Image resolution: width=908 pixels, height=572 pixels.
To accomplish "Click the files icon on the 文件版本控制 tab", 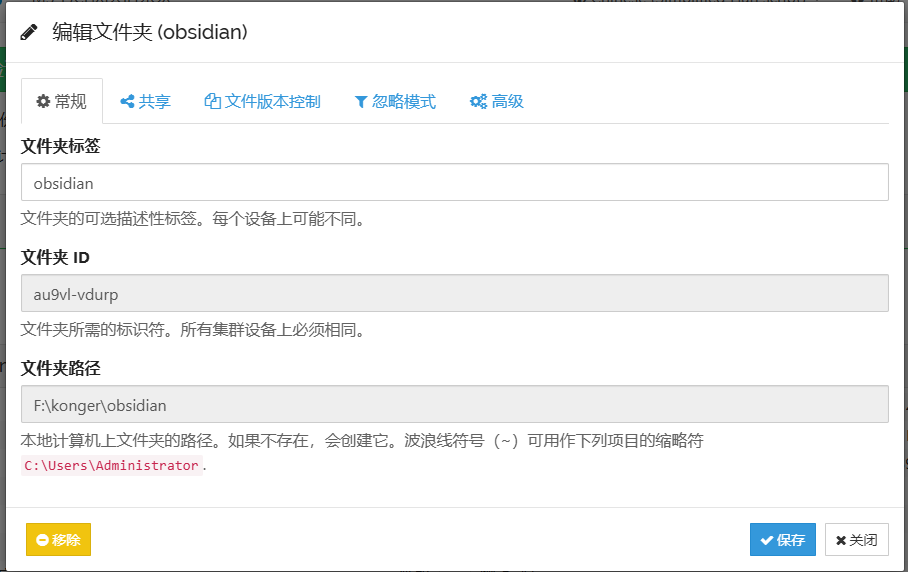I will [212, 101].
